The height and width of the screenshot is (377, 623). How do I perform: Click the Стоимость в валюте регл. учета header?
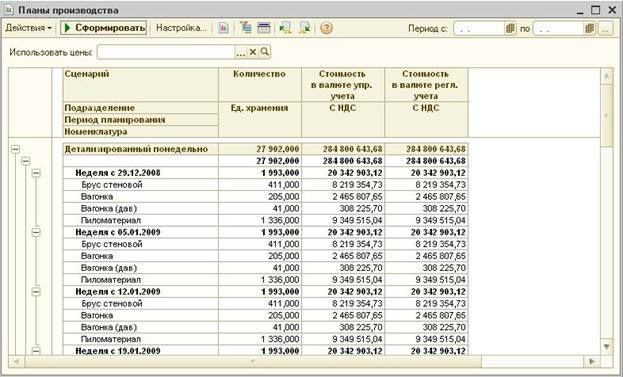426,85
